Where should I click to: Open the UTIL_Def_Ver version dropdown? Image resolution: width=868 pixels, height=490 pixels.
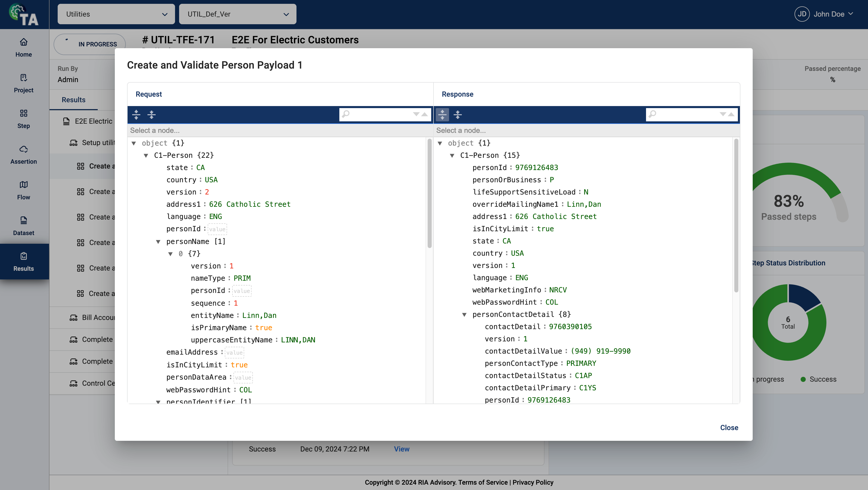point(238,14)
